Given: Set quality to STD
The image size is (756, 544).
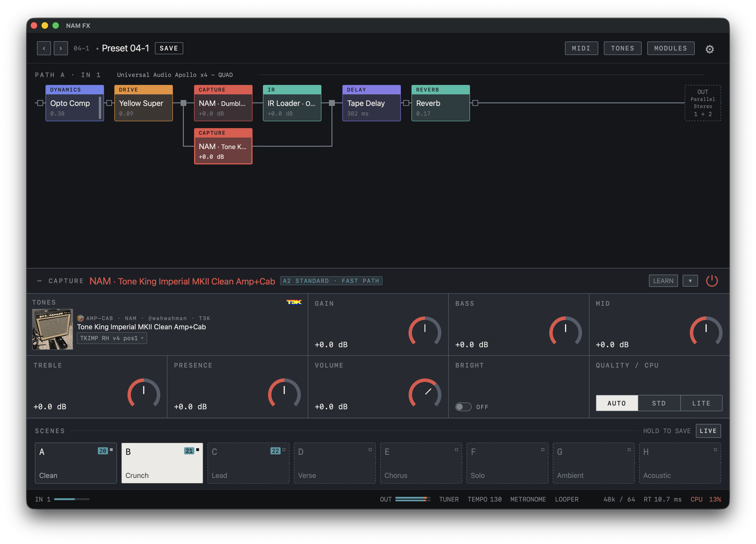Looking at the screenshot, I should [x=659, y=403].
